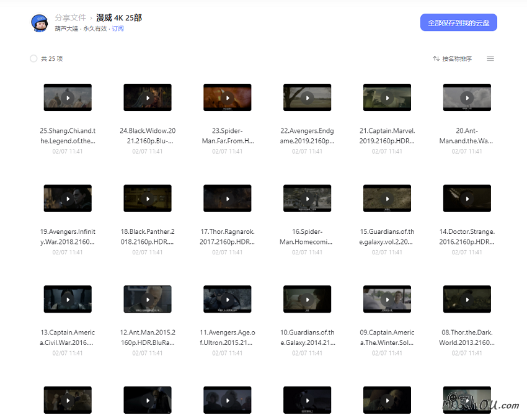Play the 17.Thor.Ragnarok video thumbnail
The width and height of the screenshot is (527, 420).
227,199
